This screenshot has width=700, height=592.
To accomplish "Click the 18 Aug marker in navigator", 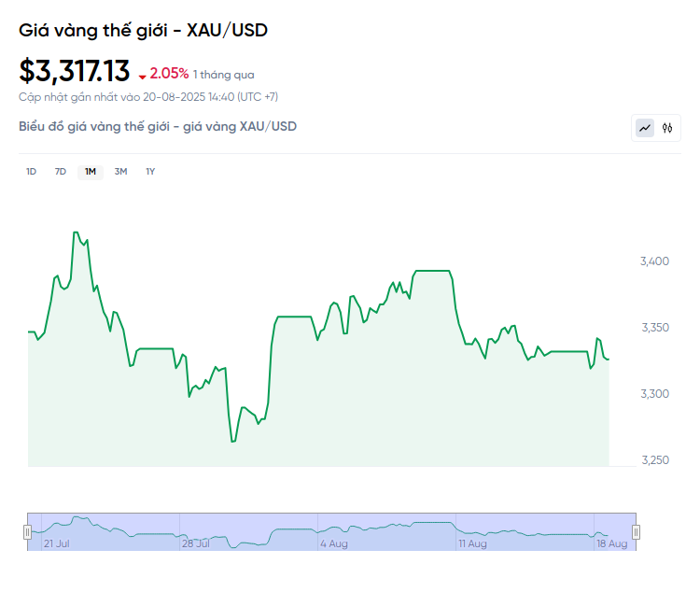I will [x=612, y=543].
